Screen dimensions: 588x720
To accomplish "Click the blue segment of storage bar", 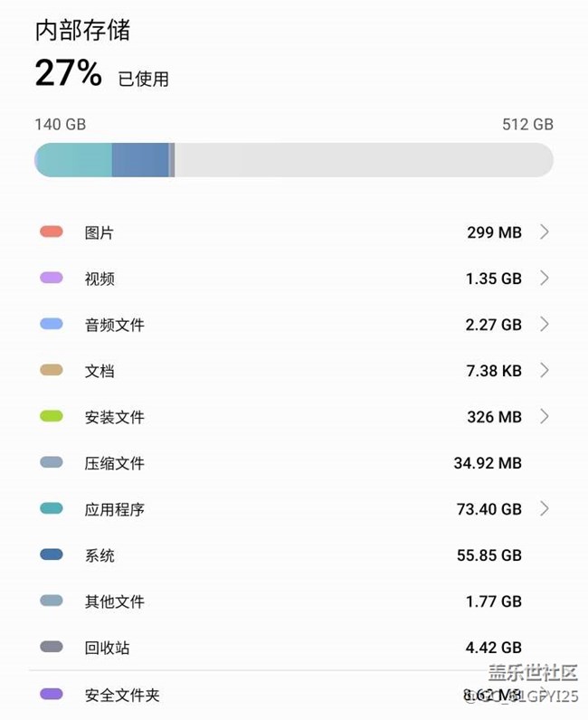I will coord(140,160).
